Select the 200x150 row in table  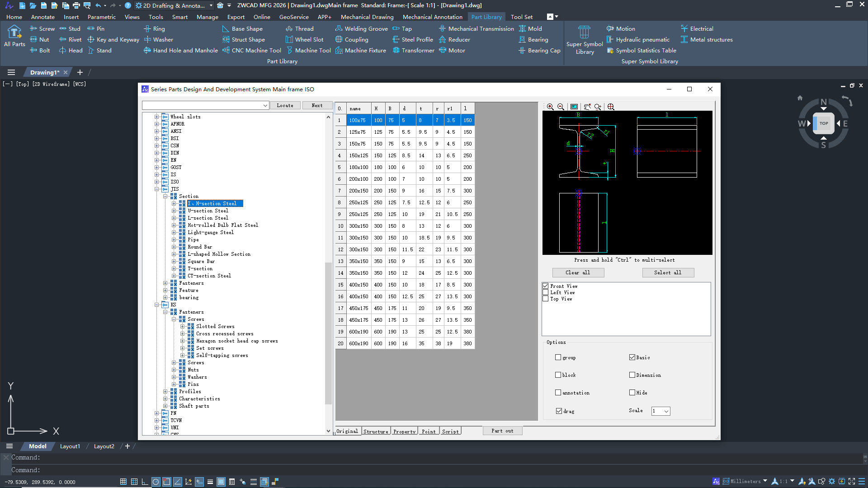pyautogui.click(x=358, y=191)
